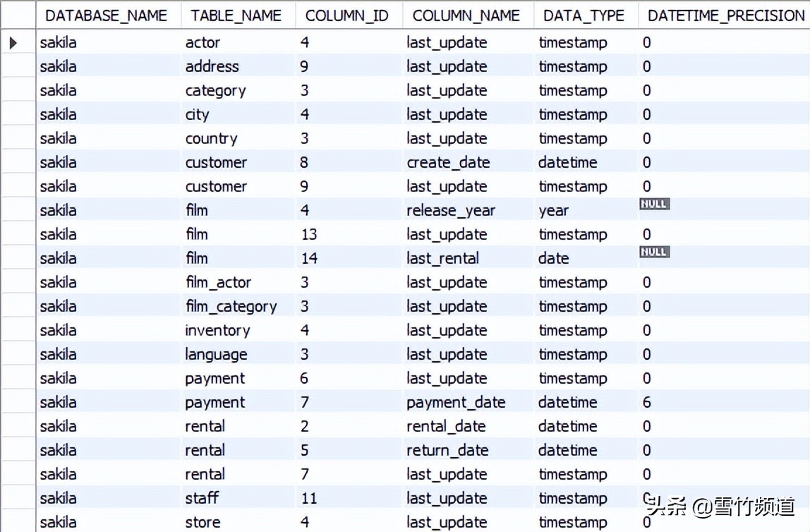This screenshot has width=810, height=532.
Task: Click the release_year column name cell
Action: 451,210
